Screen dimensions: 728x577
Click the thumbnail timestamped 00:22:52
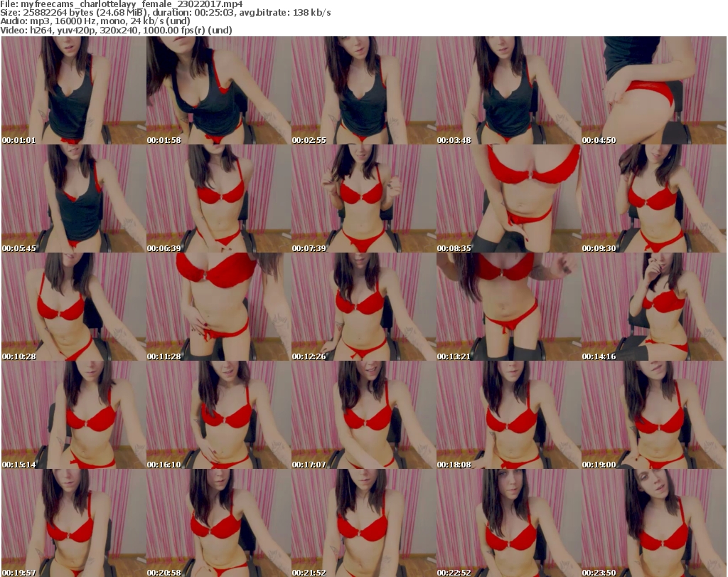click(508, 523)
